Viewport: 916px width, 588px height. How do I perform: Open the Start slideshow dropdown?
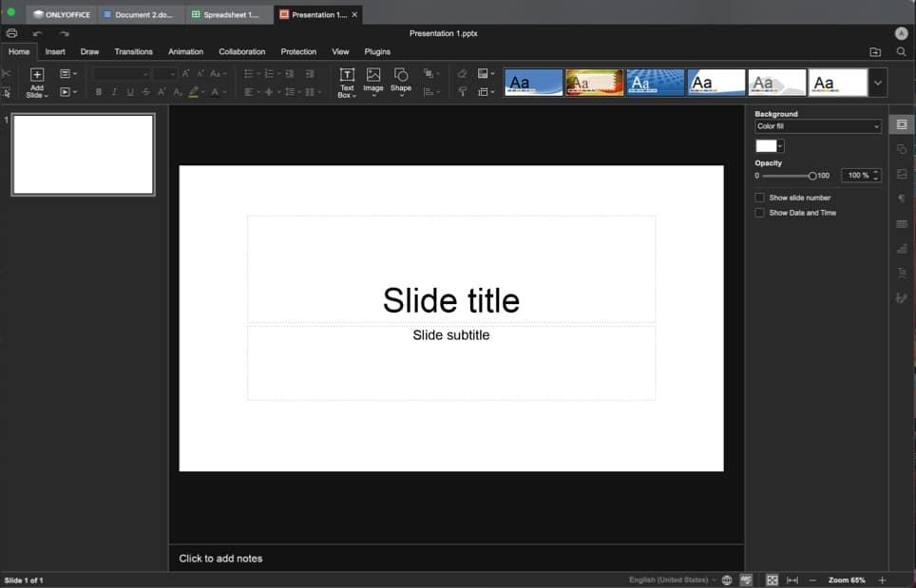pos(68,92)
